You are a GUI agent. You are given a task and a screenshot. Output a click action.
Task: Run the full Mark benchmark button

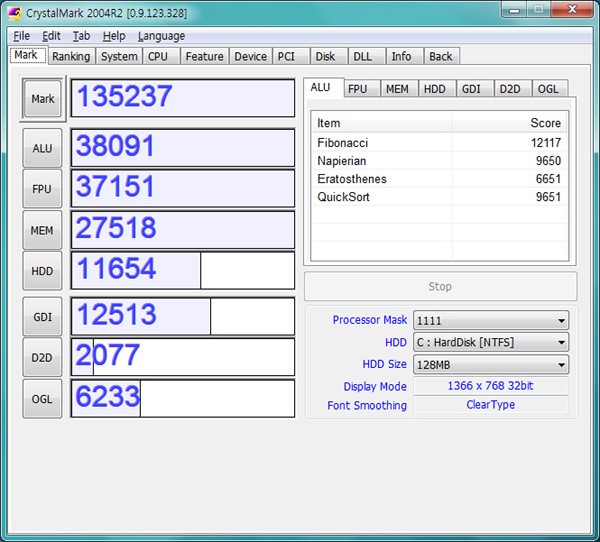(42, 99)
